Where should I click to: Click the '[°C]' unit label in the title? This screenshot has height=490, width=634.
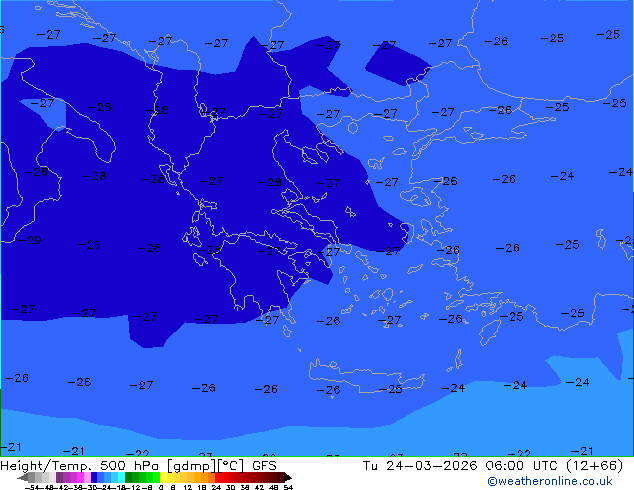pyautogui.click(x=231, y=466)
